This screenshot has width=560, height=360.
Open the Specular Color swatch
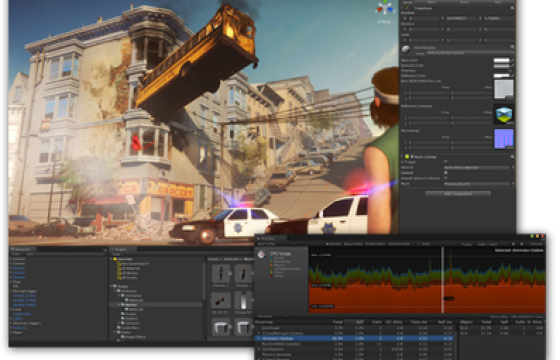501,65
